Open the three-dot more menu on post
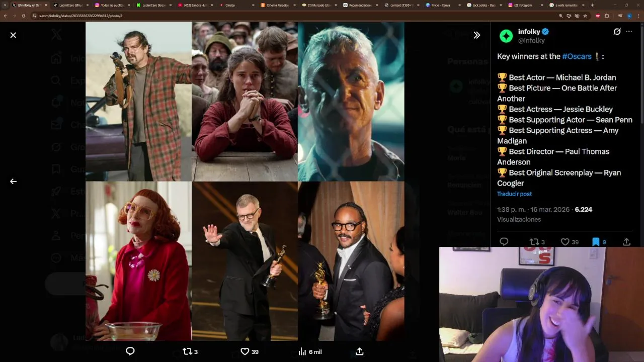The image size is (644, 362). pos(629,32)
